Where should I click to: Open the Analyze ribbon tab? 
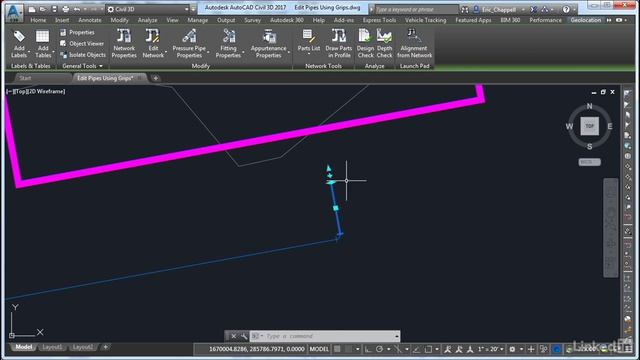pyautogui.click(x=147, y=20)
